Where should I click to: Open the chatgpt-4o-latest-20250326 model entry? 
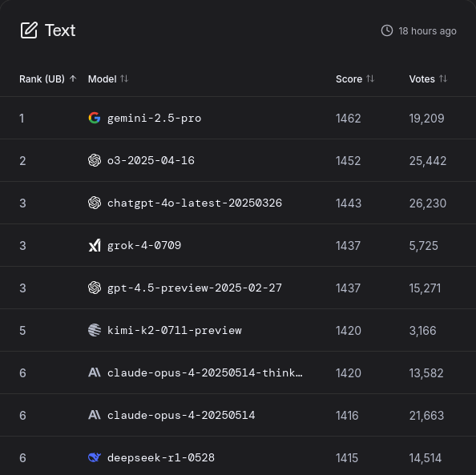coord(195,203)
